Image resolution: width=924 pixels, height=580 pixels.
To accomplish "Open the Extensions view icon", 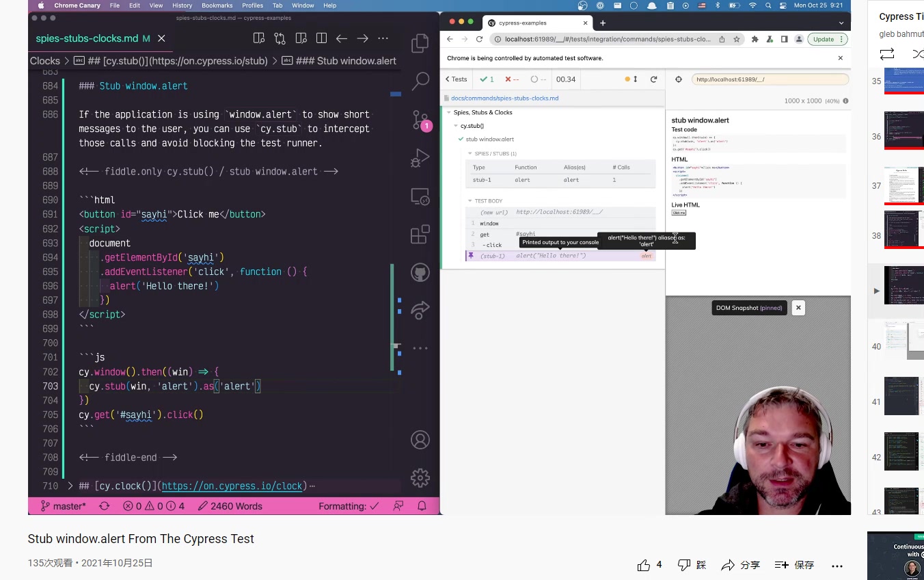I will pos(420,235).
